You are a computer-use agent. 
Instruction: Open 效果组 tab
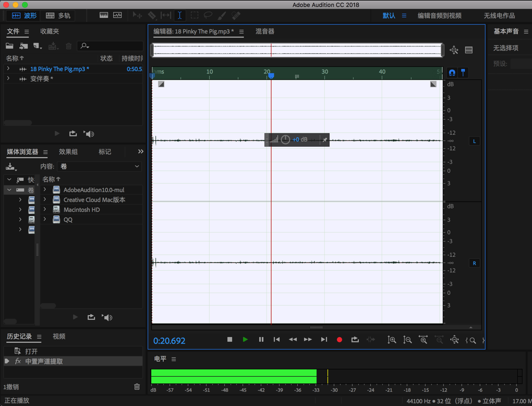pos(68,152)
